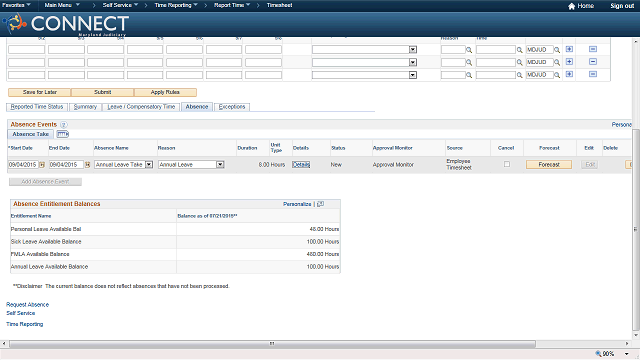640x360 pixels.
Task: Click the right arrow of horizontal scrollbar
Action: 627,344
